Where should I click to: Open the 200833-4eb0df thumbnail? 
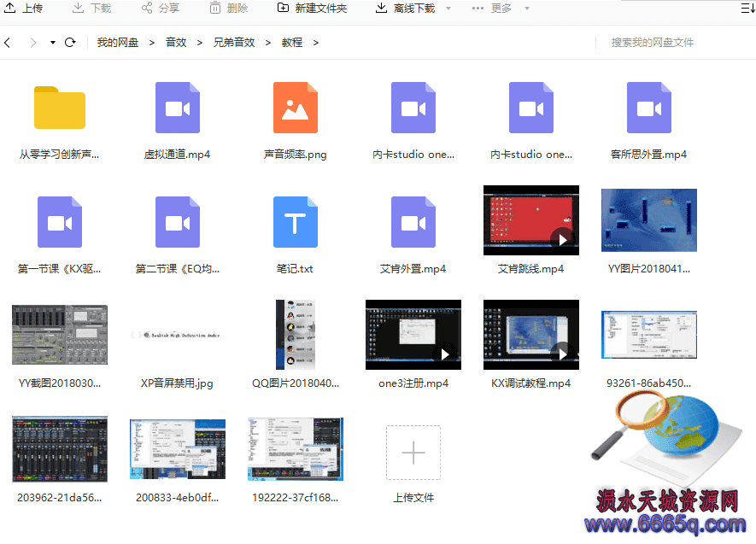[178, 449]
